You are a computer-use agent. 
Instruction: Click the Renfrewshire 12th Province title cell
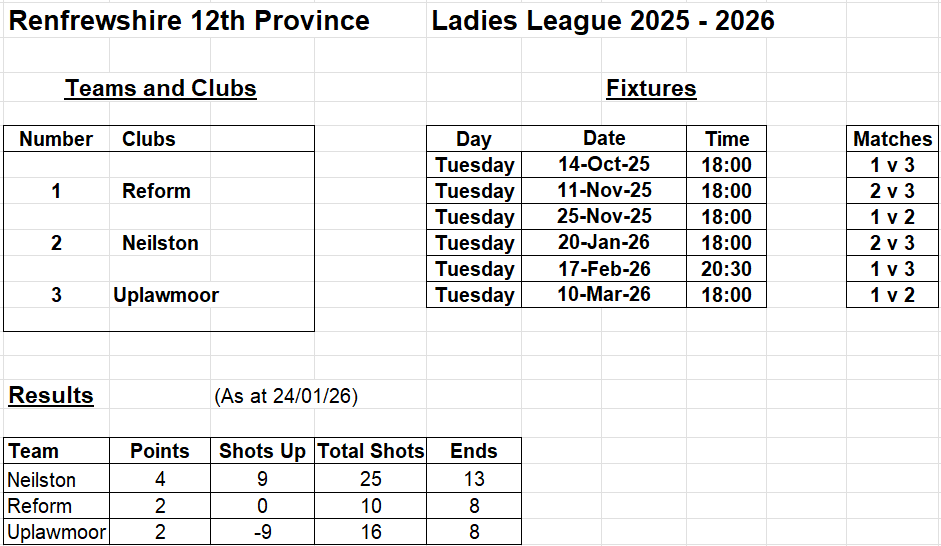(189, 21)
